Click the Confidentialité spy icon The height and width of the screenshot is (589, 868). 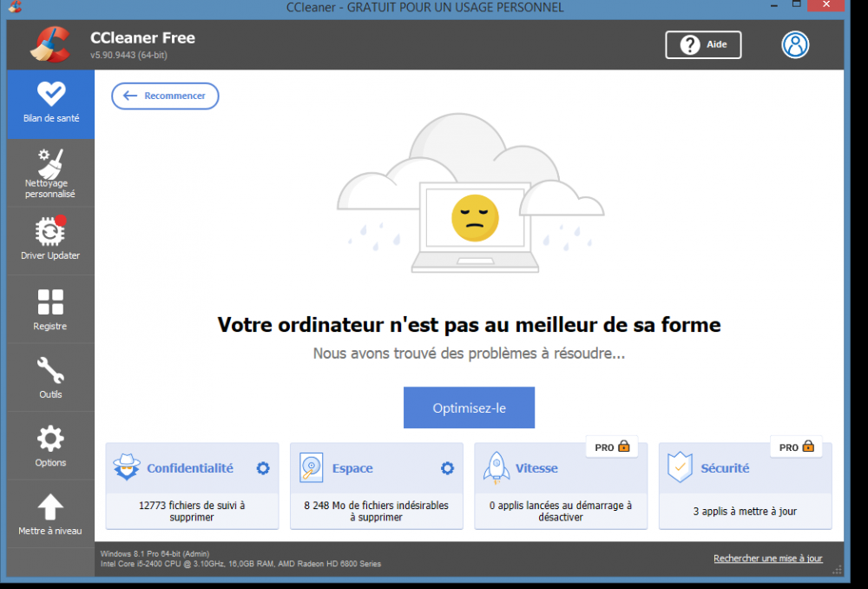pos(127,467)
